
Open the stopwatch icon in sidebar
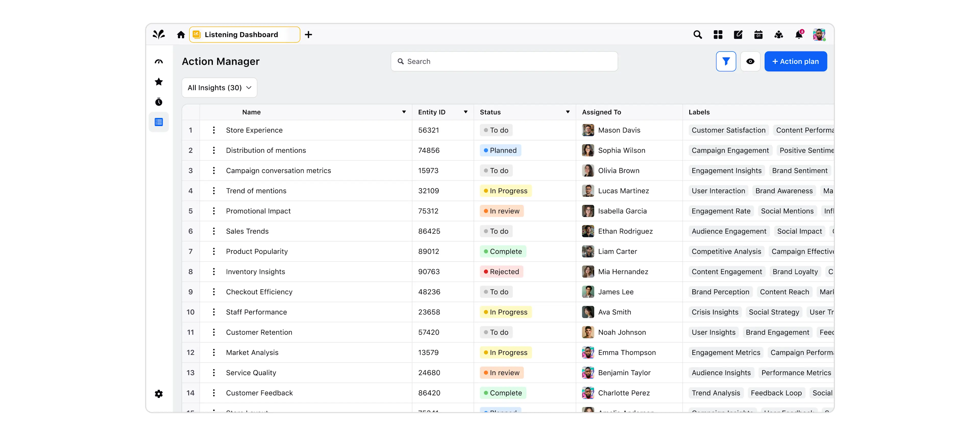tap(159, 102)
